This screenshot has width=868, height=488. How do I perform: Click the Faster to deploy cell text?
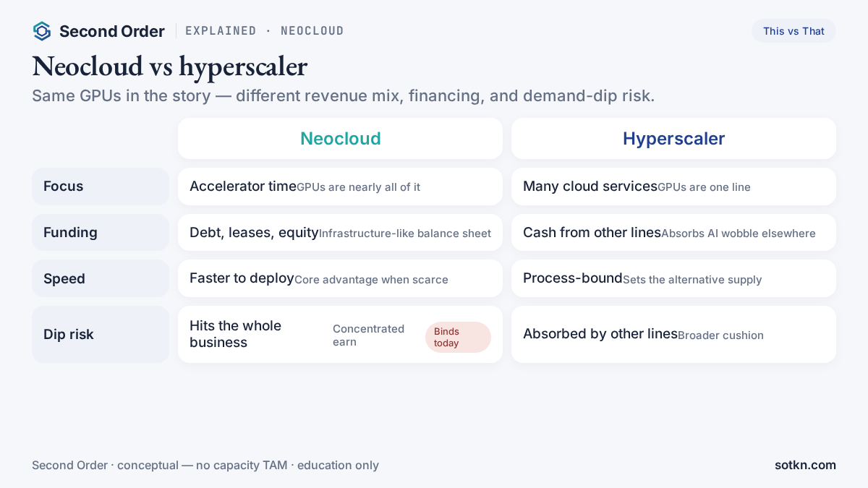click(242, 278)
